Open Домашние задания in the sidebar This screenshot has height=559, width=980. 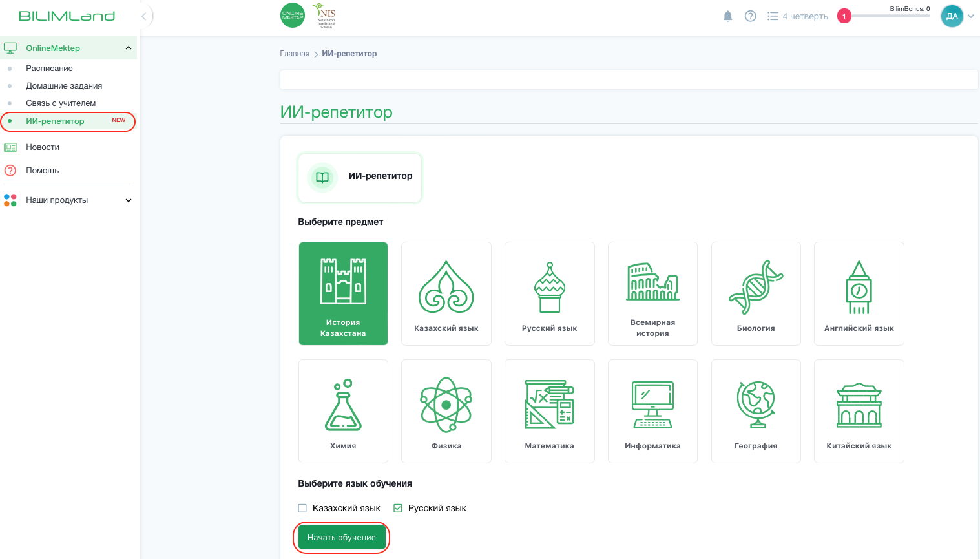coord(64,86)
